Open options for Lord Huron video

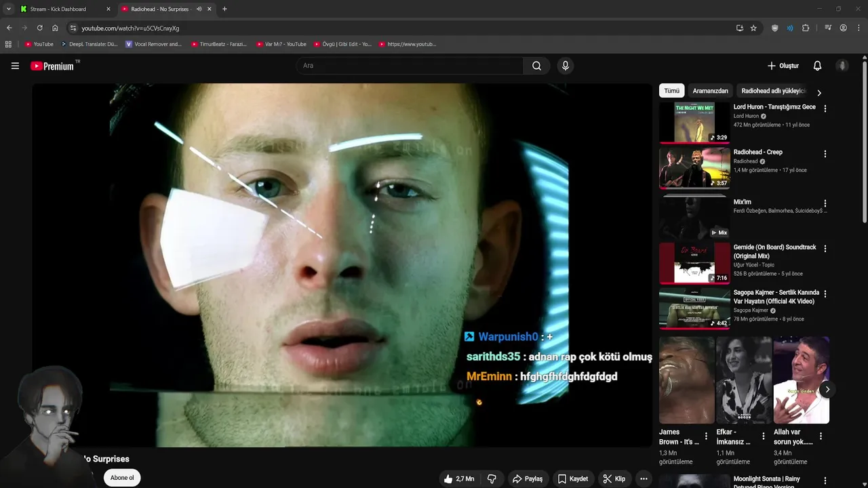point(825,108)
